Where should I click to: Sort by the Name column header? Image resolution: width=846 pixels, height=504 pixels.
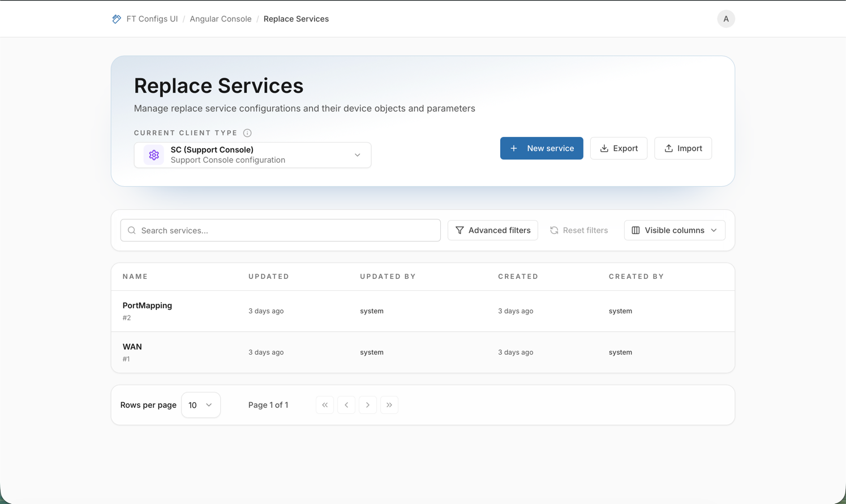click(135, 277)
